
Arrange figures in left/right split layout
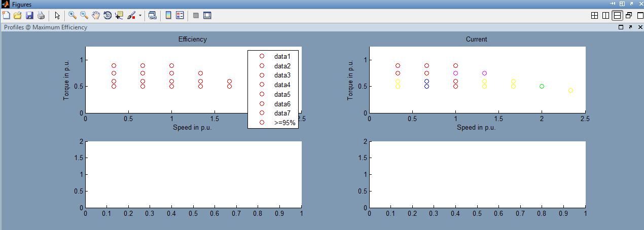[x=605, y=16]
